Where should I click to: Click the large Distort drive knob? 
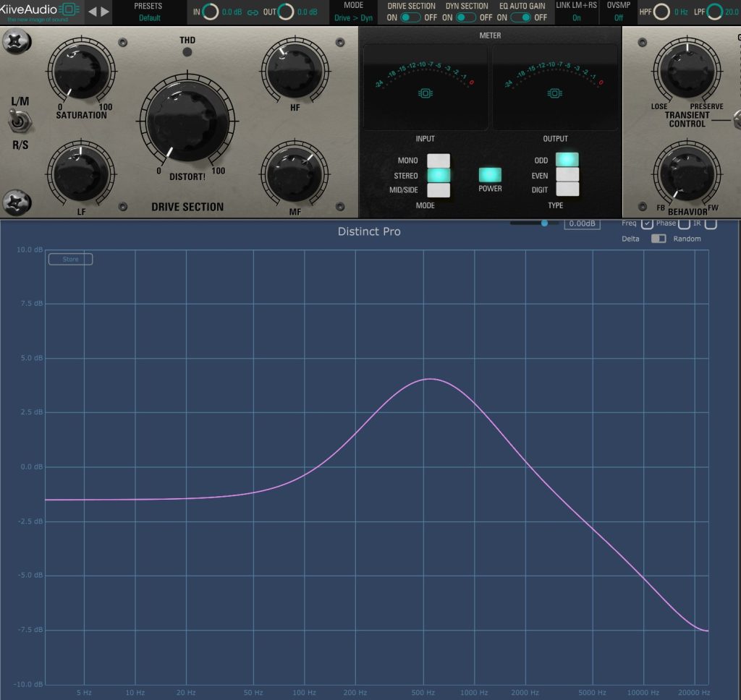click(187, 120)
